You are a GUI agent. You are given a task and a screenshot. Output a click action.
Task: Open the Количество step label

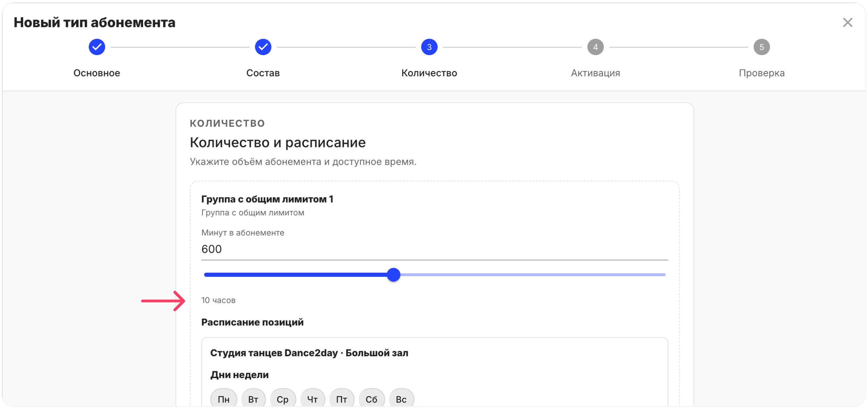coord(429,73)
